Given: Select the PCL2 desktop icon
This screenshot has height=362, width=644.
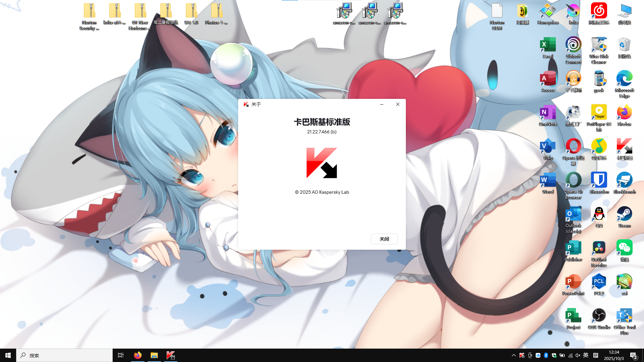Looking at the screenshot, I should pos(599,285).
